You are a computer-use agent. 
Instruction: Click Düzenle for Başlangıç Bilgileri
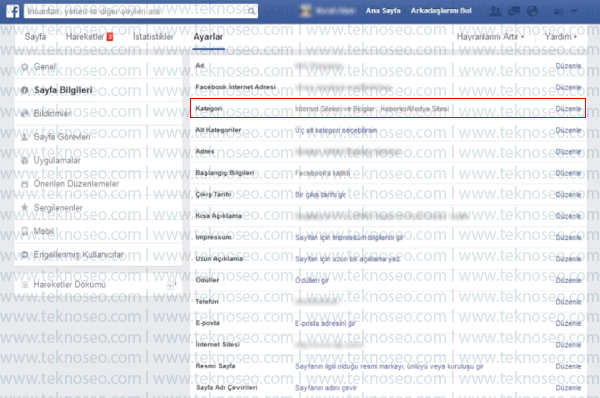pos(568,173)
